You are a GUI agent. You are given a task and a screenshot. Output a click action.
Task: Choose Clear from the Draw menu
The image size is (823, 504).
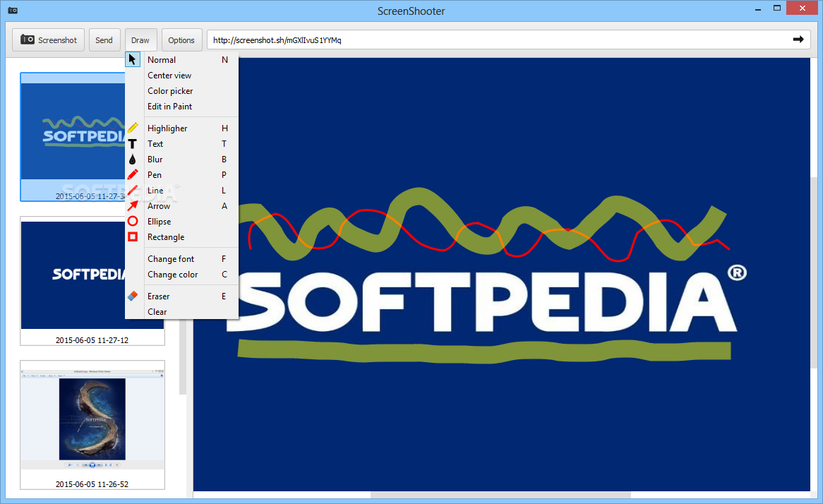pyautogui.click(x=181, y=312)
